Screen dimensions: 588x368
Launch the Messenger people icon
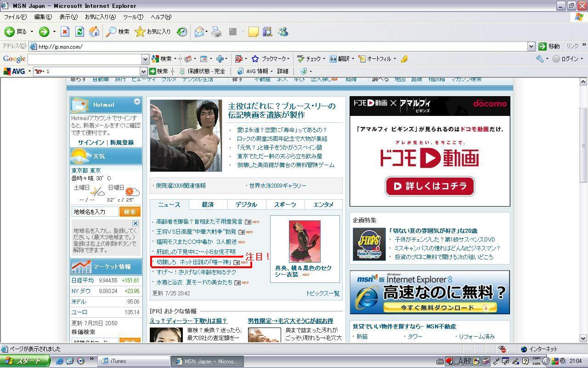click(283, 32)
